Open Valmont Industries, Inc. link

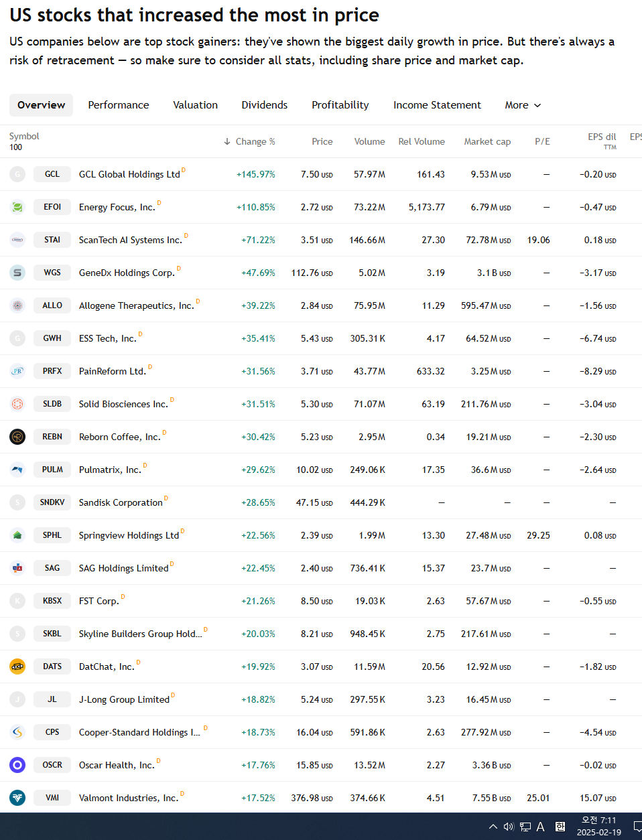point(129,798)
